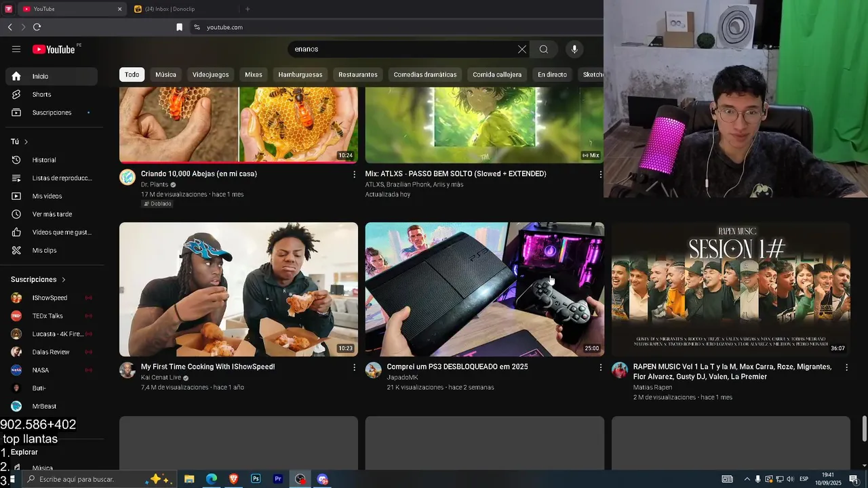Show hidden system tray icons chevron

[747, 479]
